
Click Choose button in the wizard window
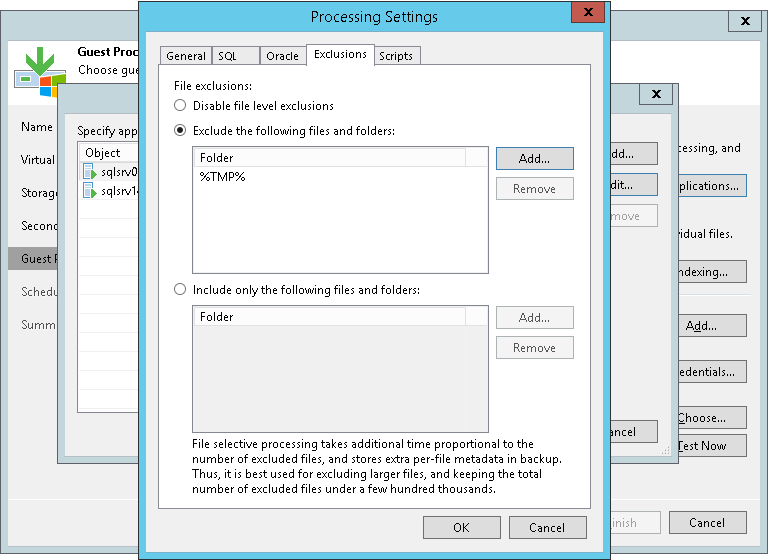click(712, 418)
